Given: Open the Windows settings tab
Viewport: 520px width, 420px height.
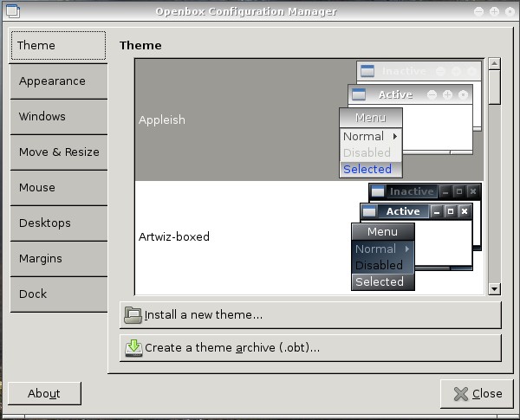Looking at the screenshot, I should [x=58, y=117].
